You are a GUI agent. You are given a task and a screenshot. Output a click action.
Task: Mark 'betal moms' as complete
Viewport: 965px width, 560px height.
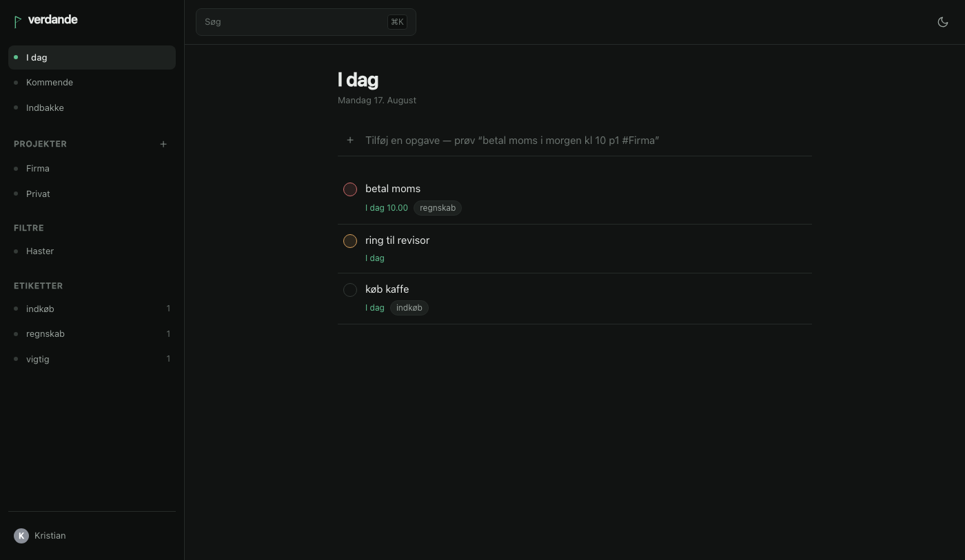click(350, 189)
